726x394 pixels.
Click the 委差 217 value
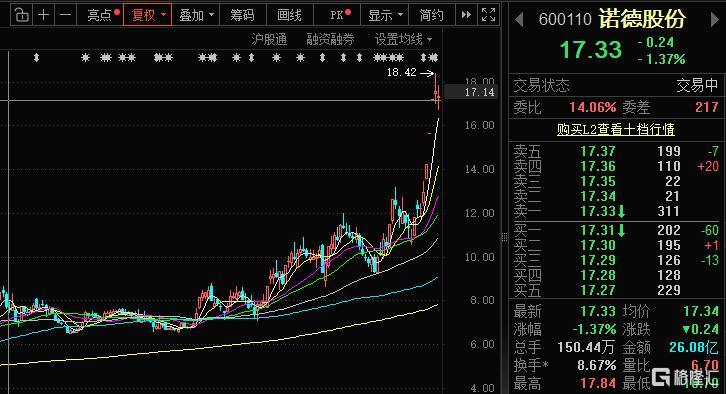(707, 107)
